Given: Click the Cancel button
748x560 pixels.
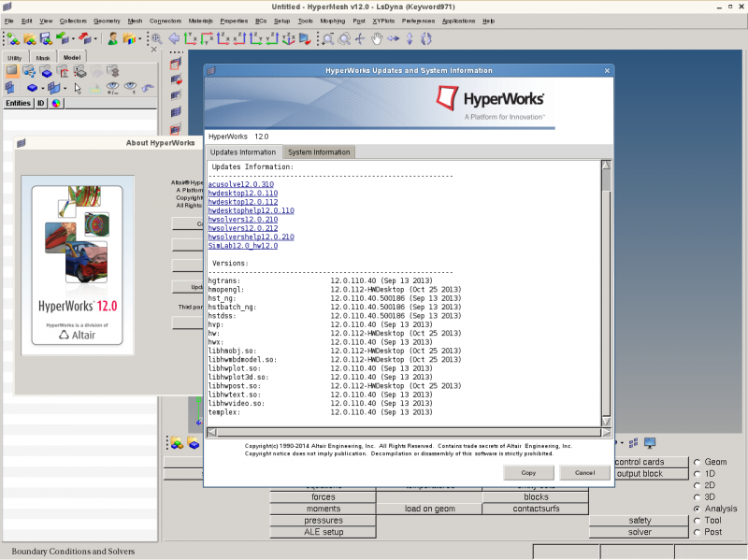Looking at the screenshot, I should point(584,473).
